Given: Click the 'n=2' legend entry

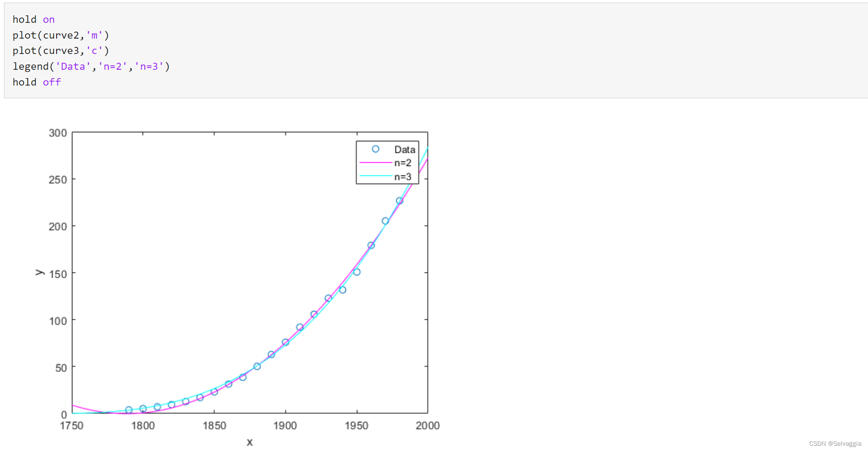Looking at the screenshot, I should pyautogui.click(x=403, y=163).
